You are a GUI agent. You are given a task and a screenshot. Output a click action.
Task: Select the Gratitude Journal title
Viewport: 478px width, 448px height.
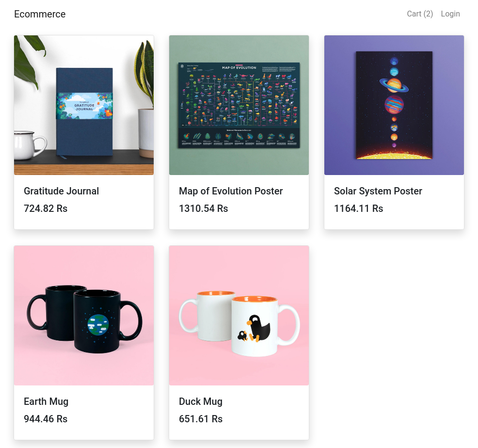pyautogui.click(x=61, y=191)
